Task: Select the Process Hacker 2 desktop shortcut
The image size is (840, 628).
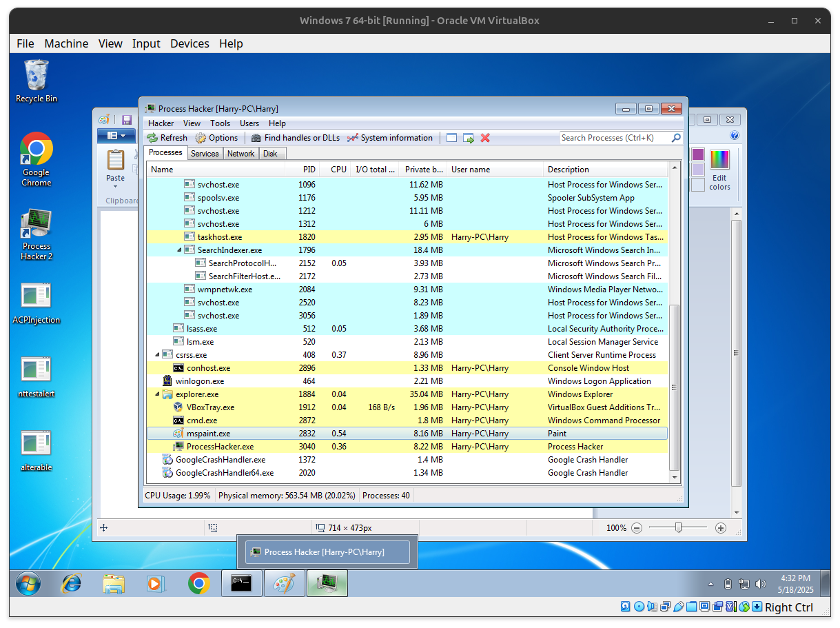Action: [37, 235]
